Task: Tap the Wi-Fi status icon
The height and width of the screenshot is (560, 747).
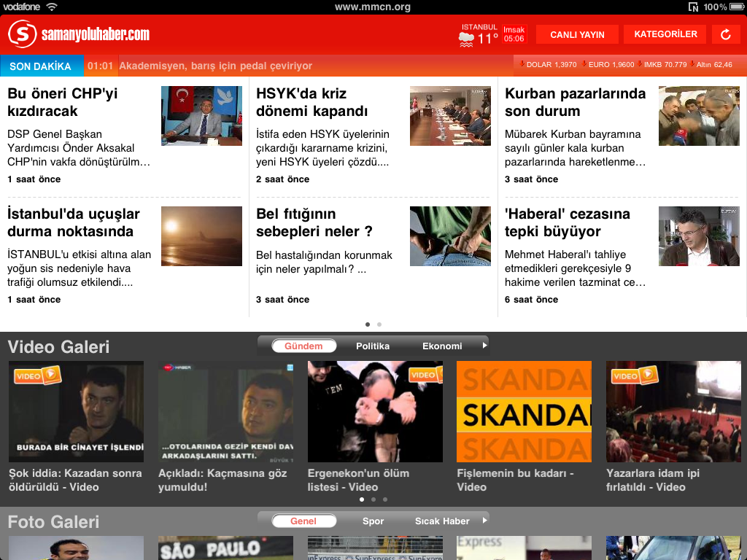Action: [52, 7]
